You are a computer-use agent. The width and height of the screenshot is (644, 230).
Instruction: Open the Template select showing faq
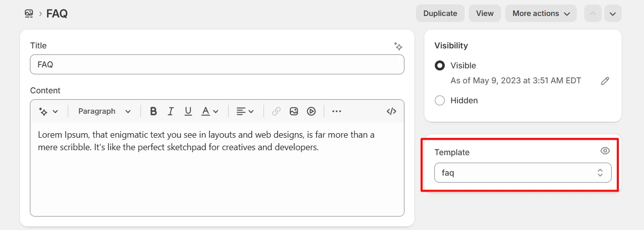pyautogui.click(x=523, y=173)
